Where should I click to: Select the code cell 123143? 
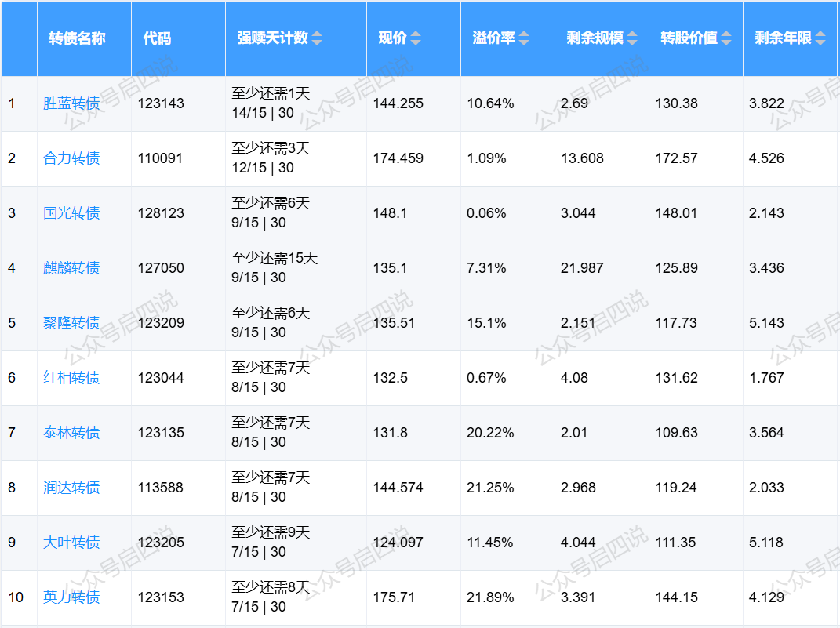(161, 103)
